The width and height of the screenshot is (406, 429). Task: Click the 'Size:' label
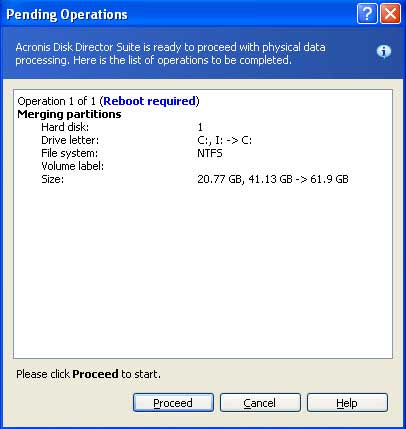pyautogui.click(x=53, y=179)
